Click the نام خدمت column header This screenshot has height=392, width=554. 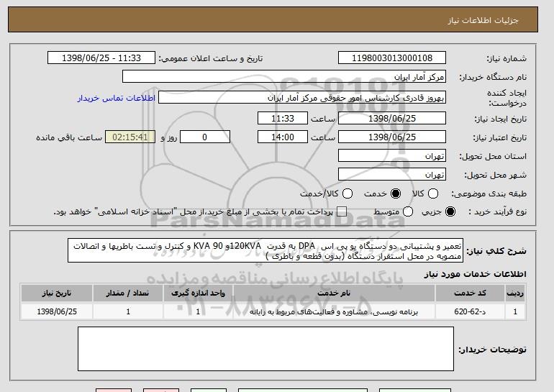click(335, 293)
